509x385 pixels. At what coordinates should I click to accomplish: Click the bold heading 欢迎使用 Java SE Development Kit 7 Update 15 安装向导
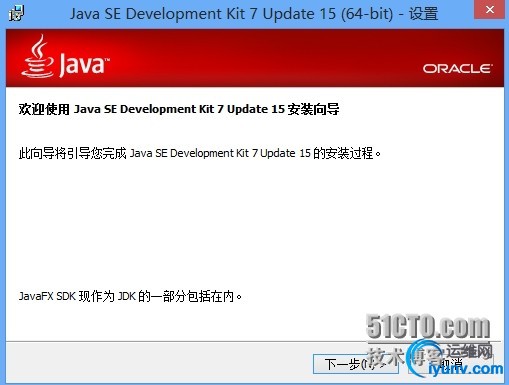click(x=179, y=109)
